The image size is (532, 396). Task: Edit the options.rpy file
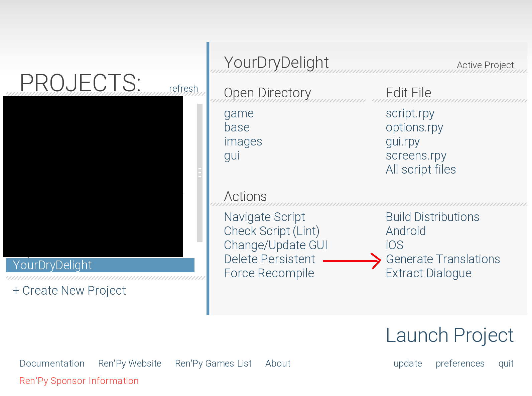tap(414, 127)
